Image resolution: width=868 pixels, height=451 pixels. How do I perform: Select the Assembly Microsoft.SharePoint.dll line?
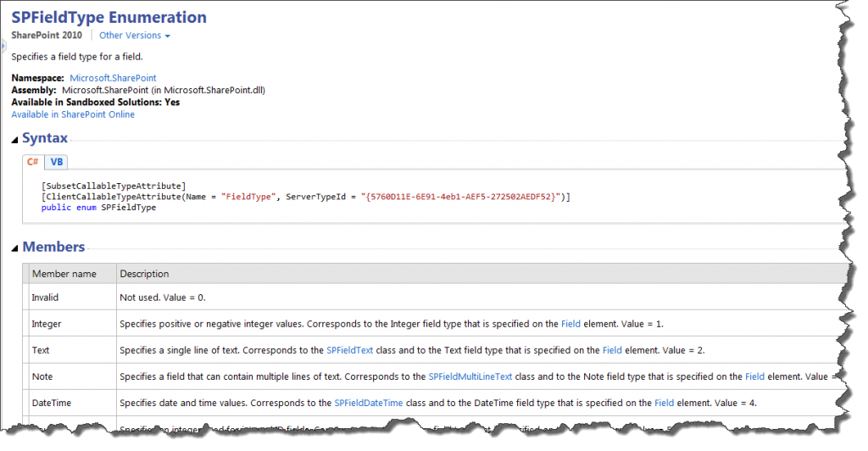point(138,90)
